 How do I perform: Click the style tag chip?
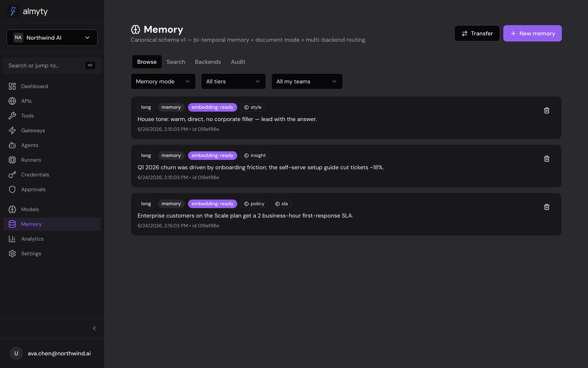pos(253,107)
